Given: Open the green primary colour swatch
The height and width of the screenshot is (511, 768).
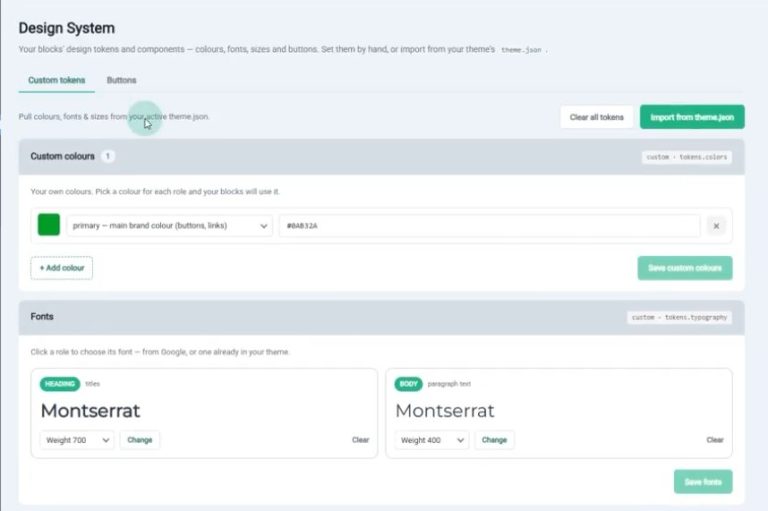Looking at the screenshot, I should (49, 225).
